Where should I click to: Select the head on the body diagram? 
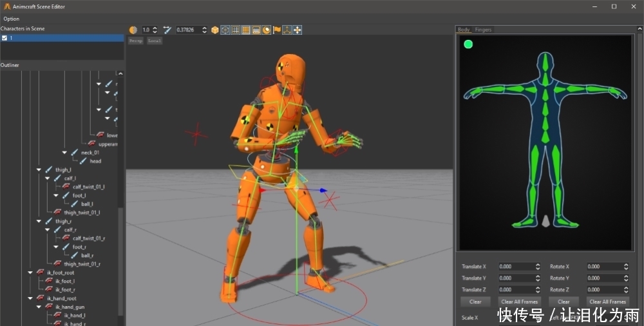coord(545,62)
